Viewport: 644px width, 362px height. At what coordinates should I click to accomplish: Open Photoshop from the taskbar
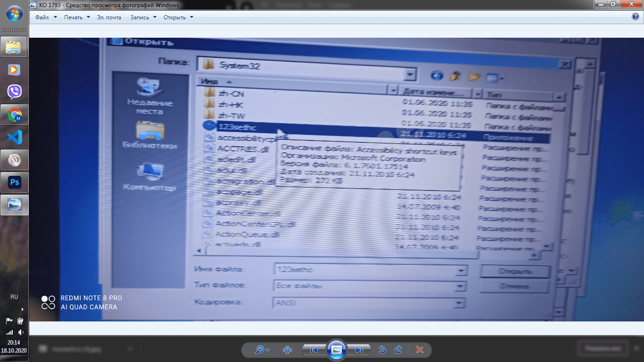pyautogui.click(x=14, y=182)
